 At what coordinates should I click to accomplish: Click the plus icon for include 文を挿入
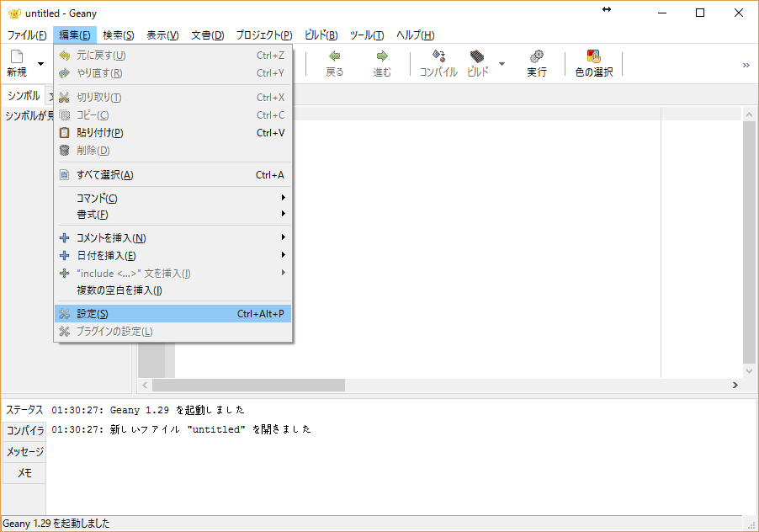point(65,273)
